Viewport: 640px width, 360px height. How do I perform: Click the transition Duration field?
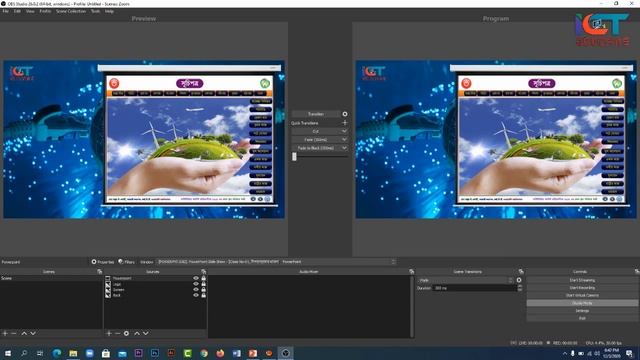pyautogui.click(x=475, y=288)
